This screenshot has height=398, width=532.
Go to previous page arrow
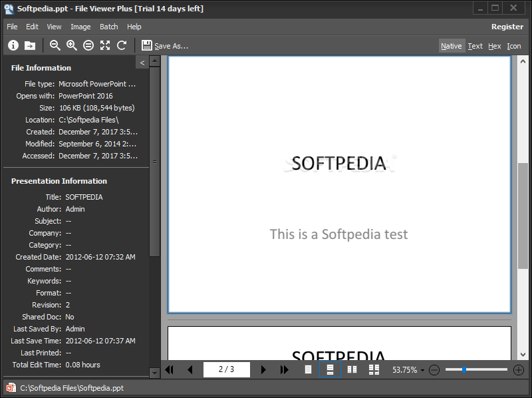click(190, 369)
